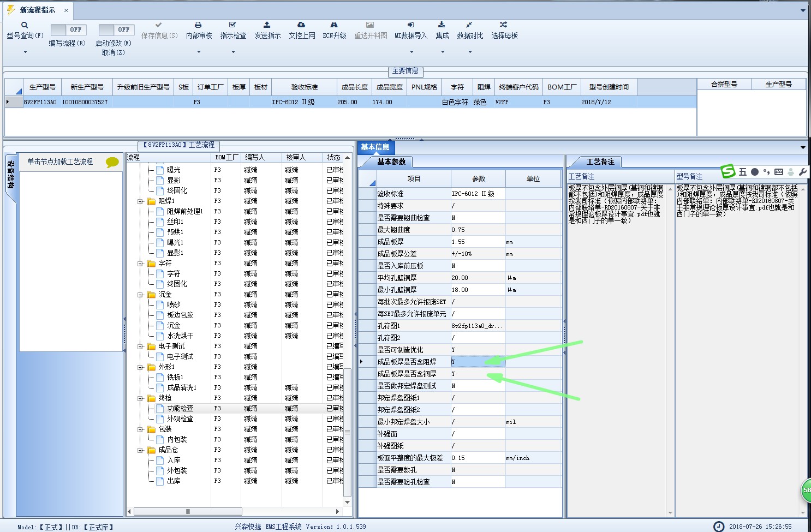Select the 水洗烘干 tree node
This screenshot has height=532, width=811.
(x=180, y=336)
